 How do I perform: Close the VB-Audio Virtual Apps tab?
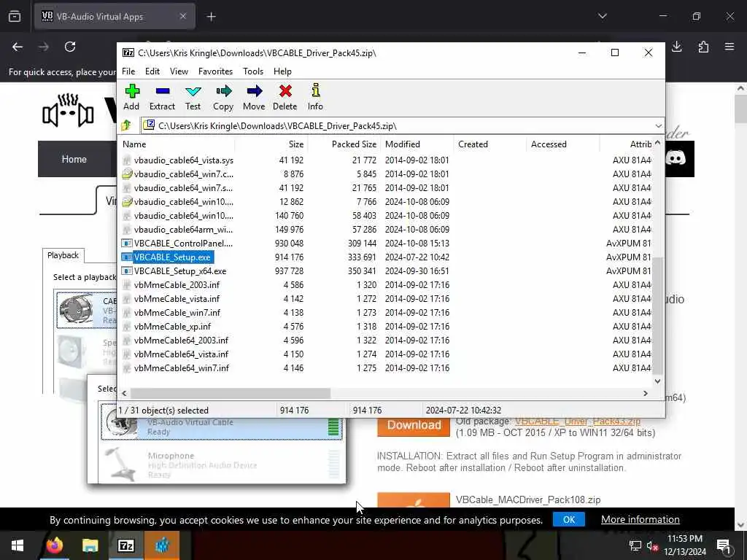(183, 17)
